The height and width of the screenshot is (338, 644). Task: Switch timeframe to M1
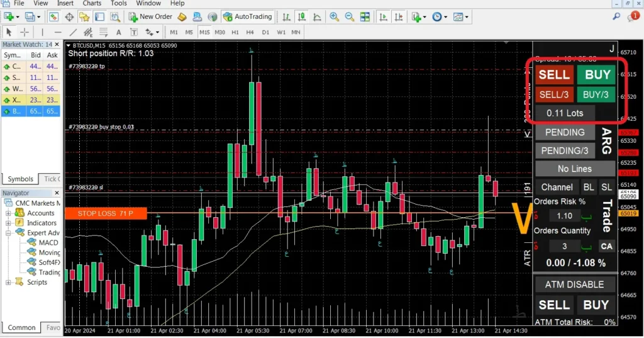point(174,32)
